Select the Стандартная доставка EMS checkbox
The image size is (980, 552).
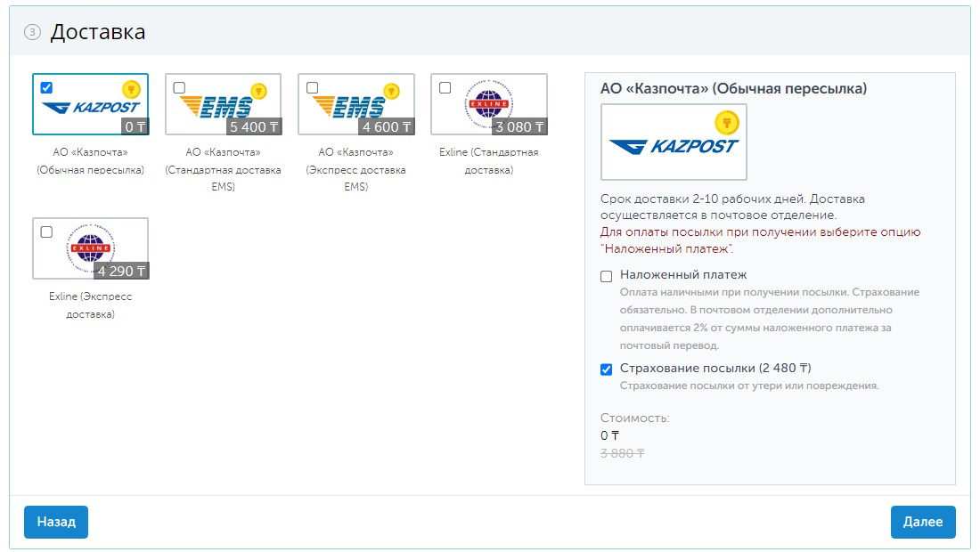pos(179,87)
